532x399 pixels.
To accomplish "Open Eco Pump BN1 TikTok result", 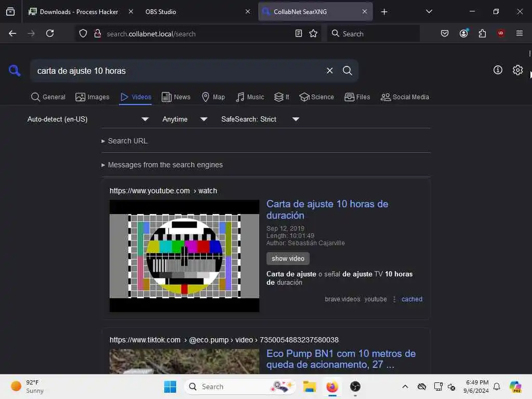I will click(341, 359).
